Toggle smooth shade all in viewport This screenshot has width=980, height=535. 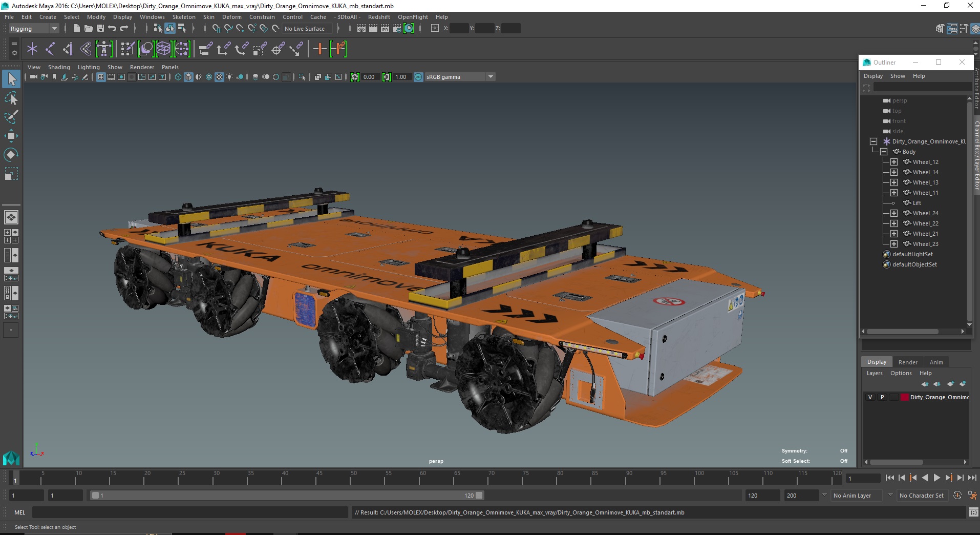(x=188, y=77)
